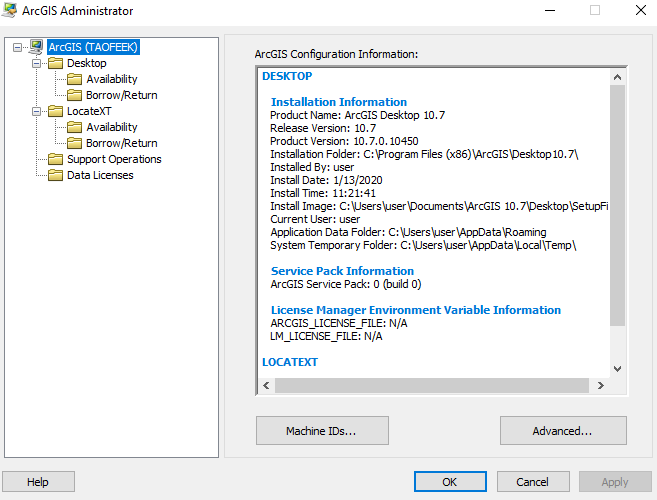Click the Install Time: 11:21:41 line
The height and width of the screenshot is (500, 657).
323,193
